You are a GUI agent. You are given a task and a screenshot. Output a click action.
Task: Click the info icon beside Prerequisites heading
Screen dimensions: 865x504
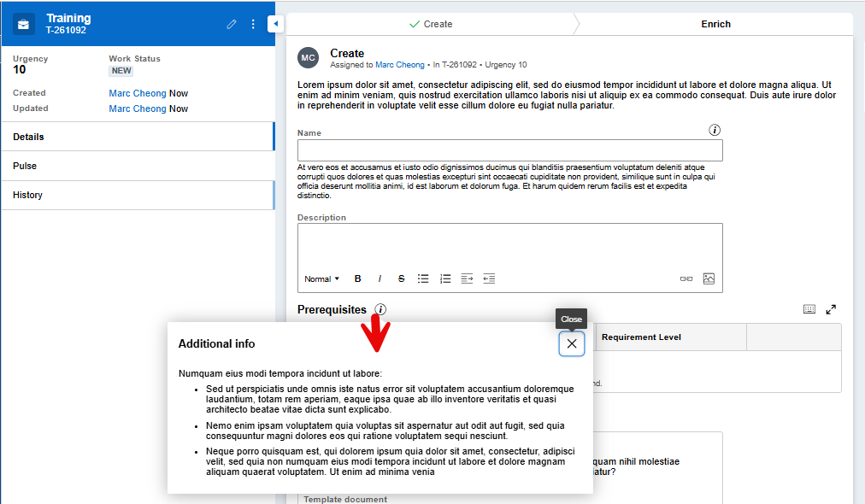380,309
